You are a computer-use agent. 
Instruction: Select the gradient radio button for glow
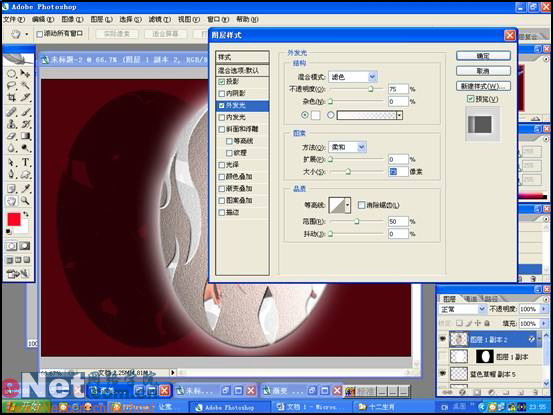330,115
